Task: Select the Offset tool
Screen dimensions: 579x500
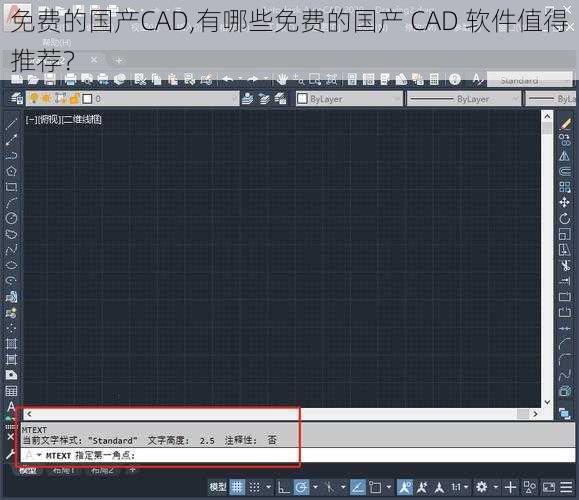Action: [565, 171]
